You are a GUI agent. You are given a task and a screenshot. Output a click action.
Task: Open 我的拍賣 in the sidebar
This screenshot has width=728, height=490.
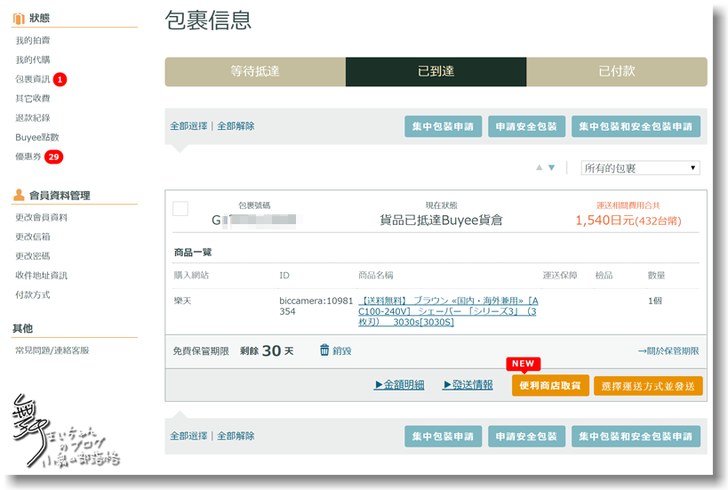tap(33, 40)
